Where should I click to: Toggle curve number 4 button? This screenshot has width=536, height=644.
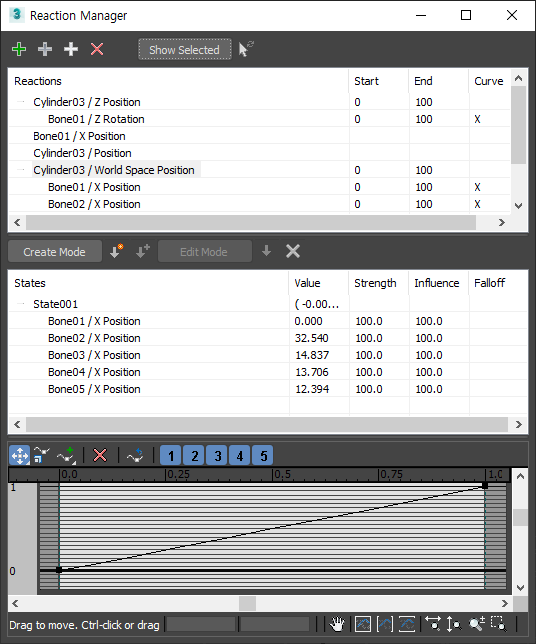click(x=240, y=455)
